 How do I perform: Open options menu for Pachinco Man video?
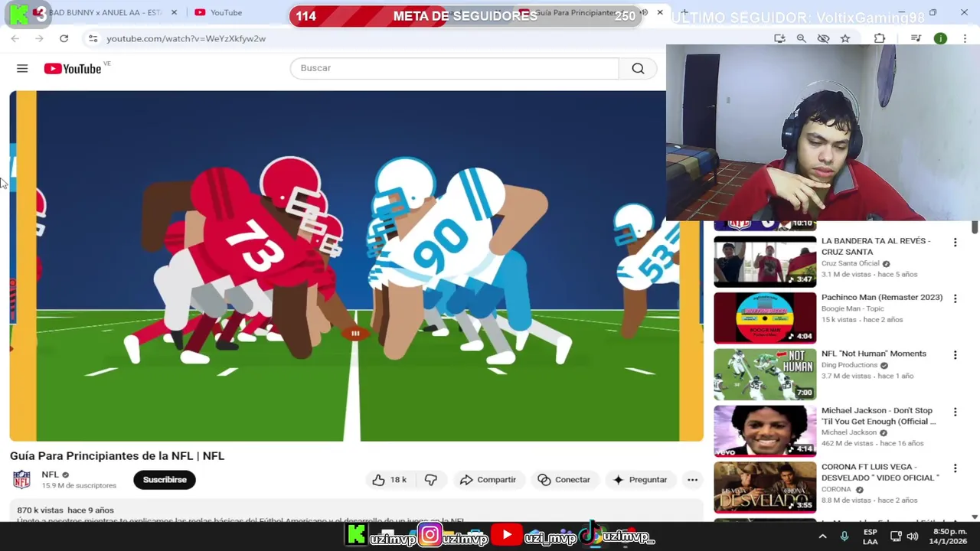[955, 298]
